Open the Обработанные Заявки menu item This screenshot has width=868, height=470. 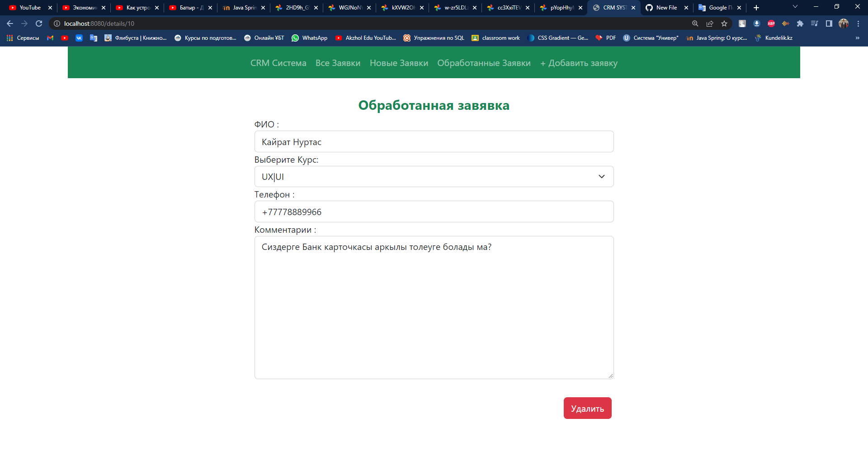(484, 63)
